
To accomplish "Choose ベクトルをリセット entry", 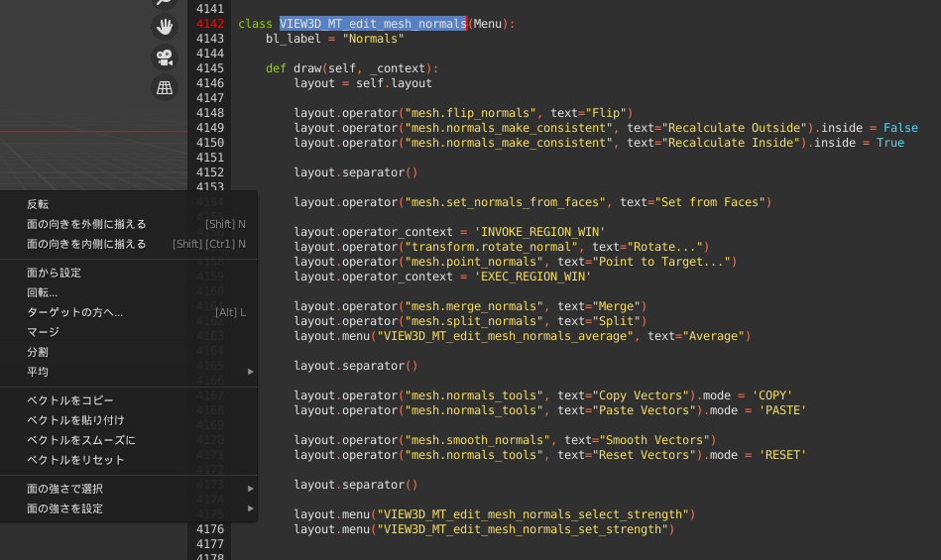I will click(129, 460).
